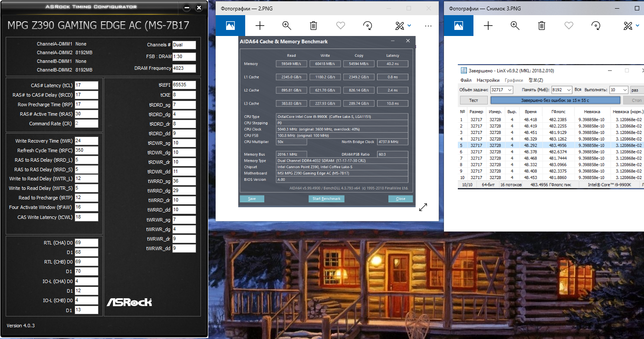
Task: Click the MPG Z390 GAMING EDGE AC heading
Action: click(99, 25)
